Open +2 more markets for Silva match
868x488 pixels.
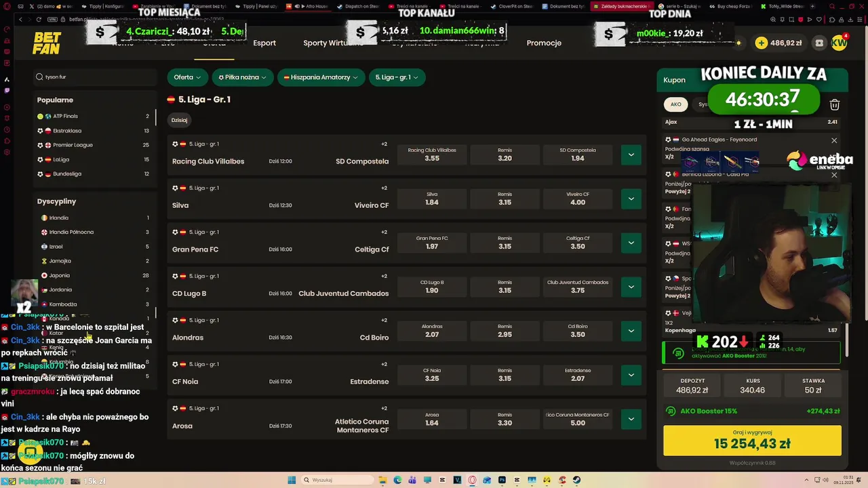(x=384, y=188)
